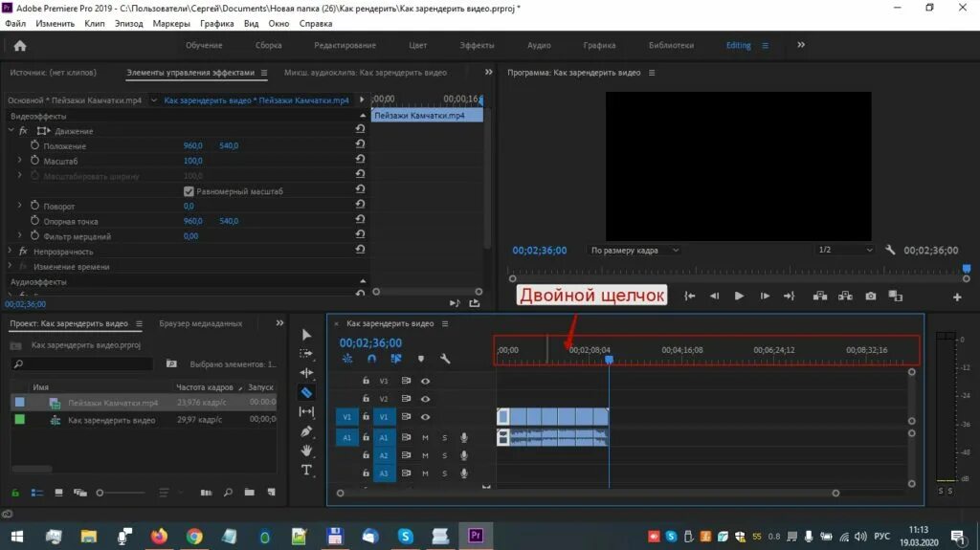This screenshot has height=550, width=980.
Task: Expand the Scale parameter
Action: (x=19, y=161)
